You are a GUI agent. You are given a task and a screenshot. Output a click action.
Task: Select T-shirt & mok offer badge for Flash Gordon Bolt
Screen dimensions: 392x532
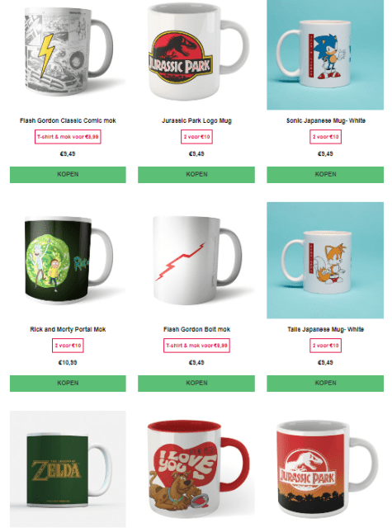(196, 346)
